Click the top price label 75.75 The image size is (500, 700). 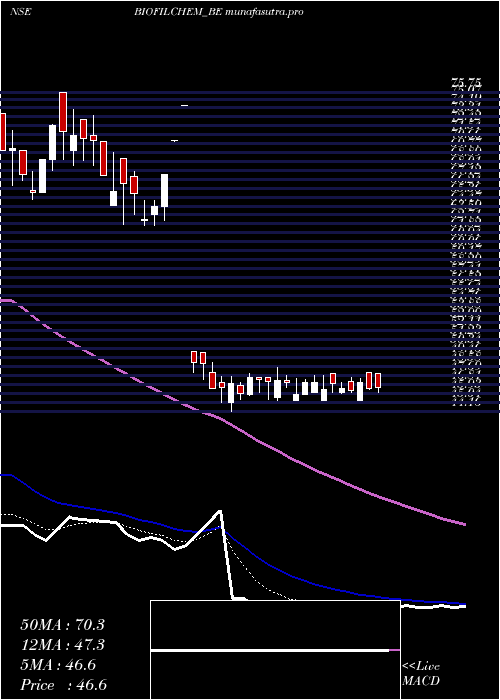467,83
